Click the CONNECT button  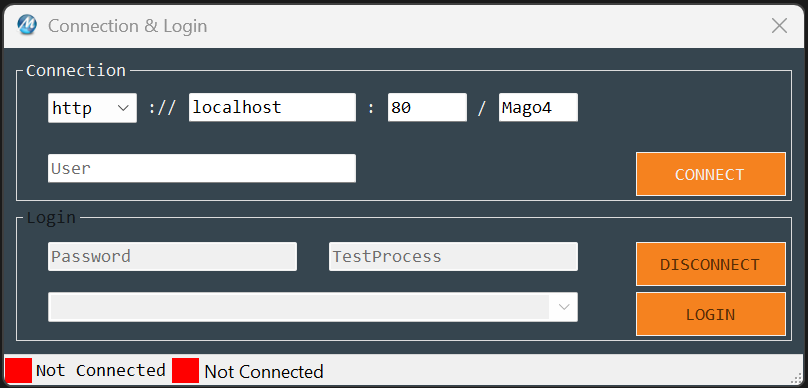tap(711, 174)
